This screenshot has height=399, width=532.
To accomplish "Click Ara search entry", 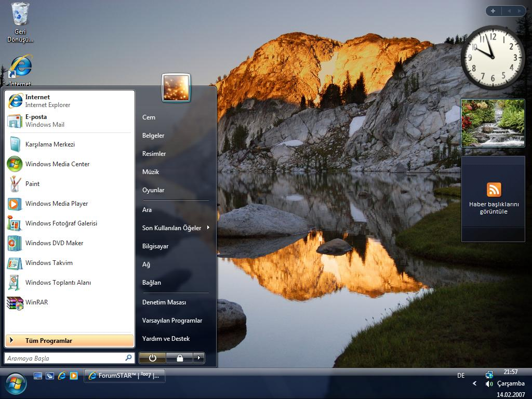I will (x=176, y=210).
